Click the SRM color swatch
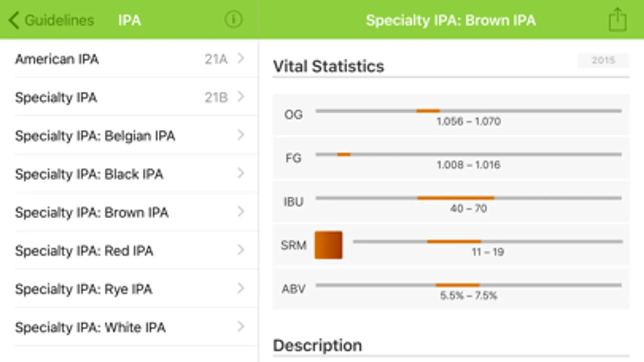The image size is (644, 362). 328,245
